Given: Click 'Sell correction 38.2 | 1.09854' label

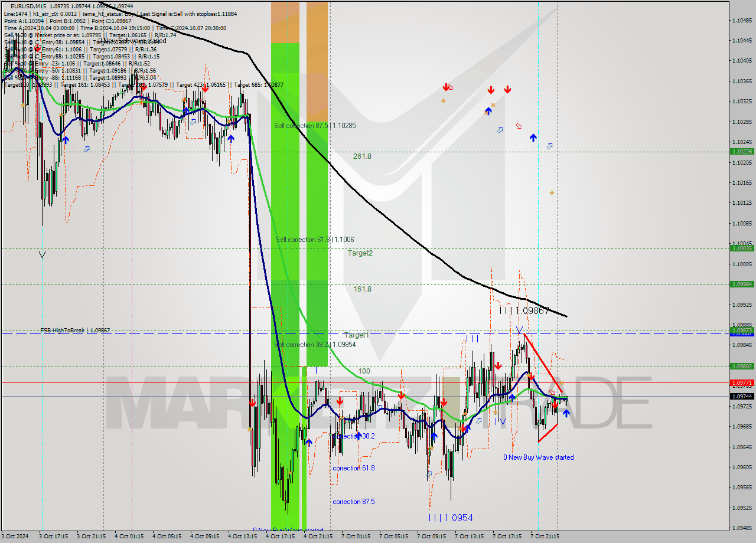Looking at the screenshot, I should [315, 345].
